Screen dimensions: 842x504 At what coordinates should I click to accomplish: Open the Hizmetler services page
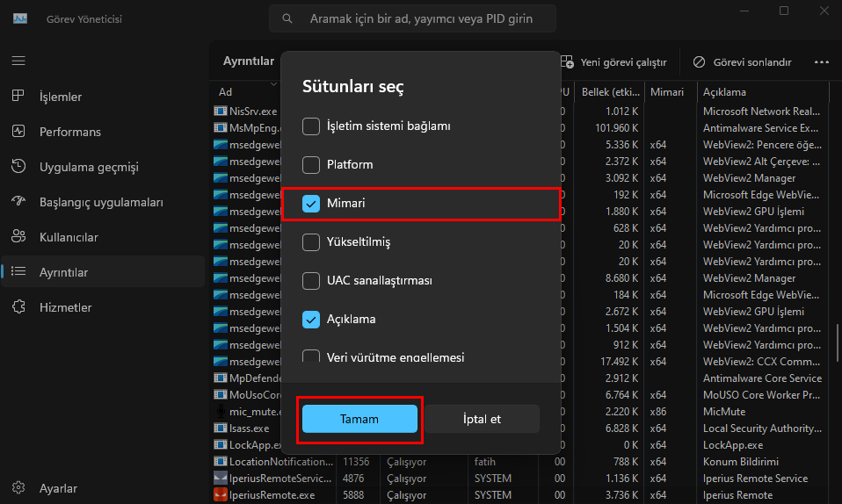tap(103, 307)
